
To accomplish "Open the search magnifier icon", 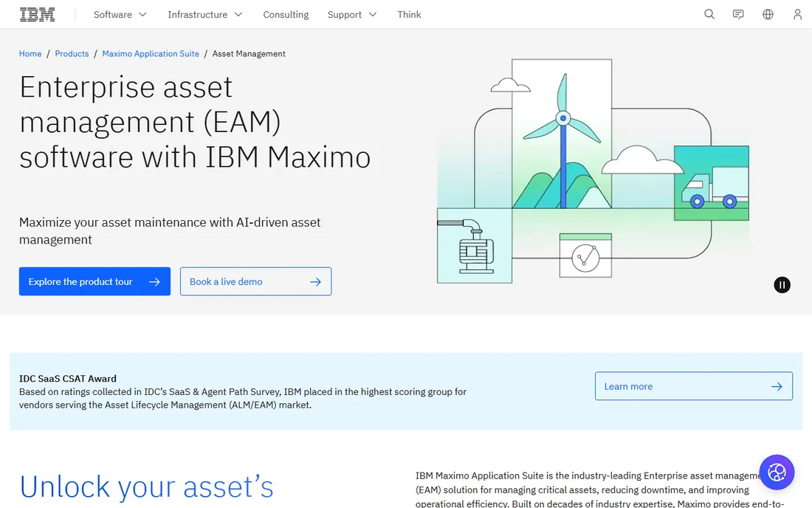I will pos(709,15).
